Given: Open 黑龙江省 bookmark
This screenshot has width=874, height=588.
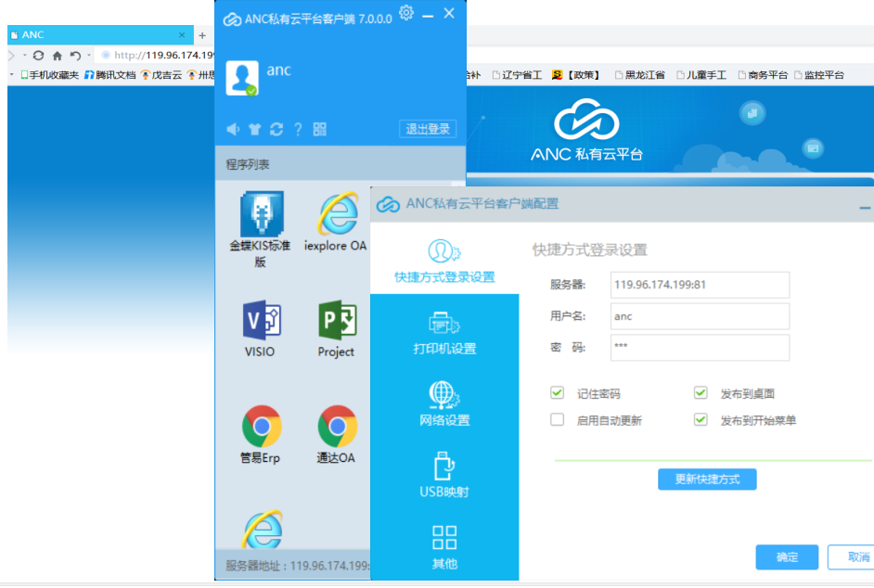Looking at the screenshot, I should tap(640, 75).
